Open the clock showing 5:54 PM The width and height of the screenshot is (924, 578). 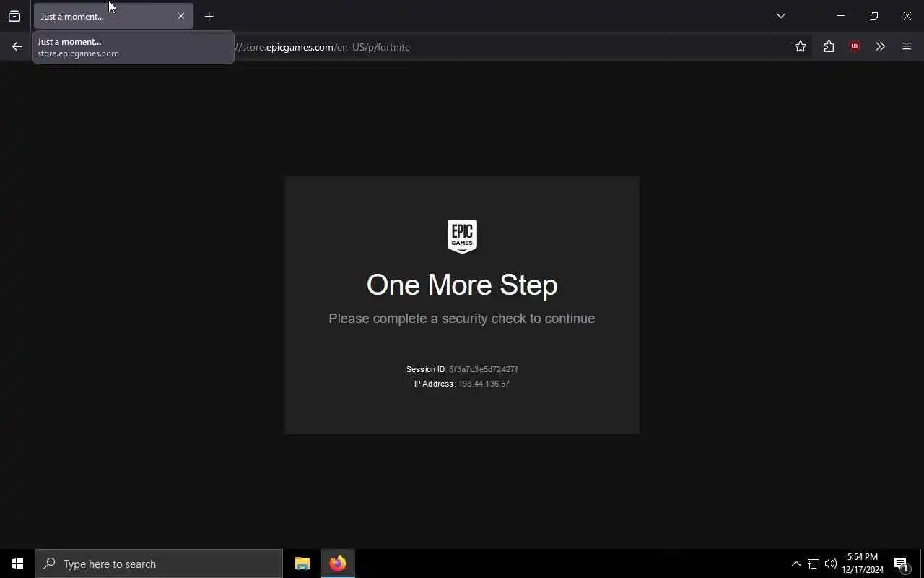pos(863,564)
